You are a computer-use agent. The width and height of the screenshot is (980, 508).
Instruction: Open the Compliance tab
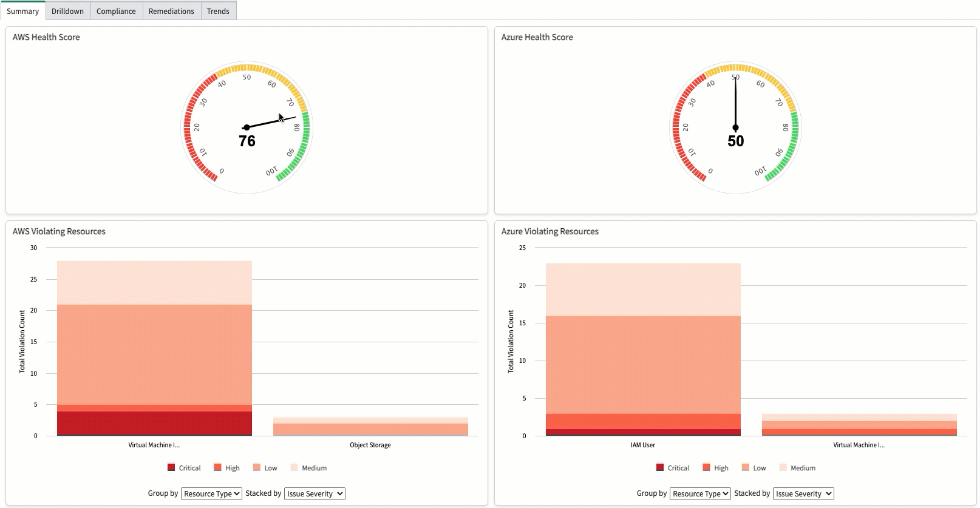(116, 11)
